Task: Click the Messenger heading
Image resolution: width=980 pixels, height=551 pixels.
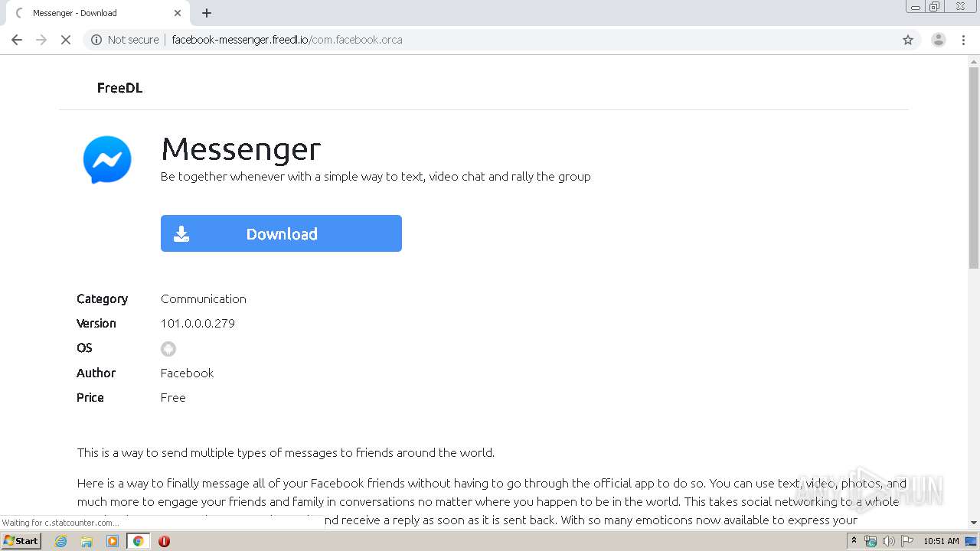Action: coord(240,148)
